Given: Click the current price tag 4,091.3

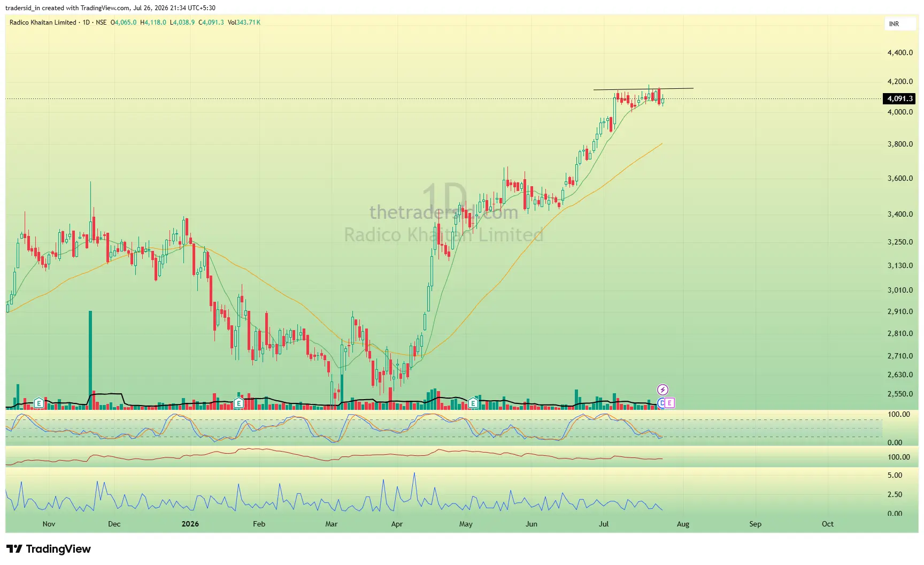Looking at the screenshot, I should [x=900, y=98].
